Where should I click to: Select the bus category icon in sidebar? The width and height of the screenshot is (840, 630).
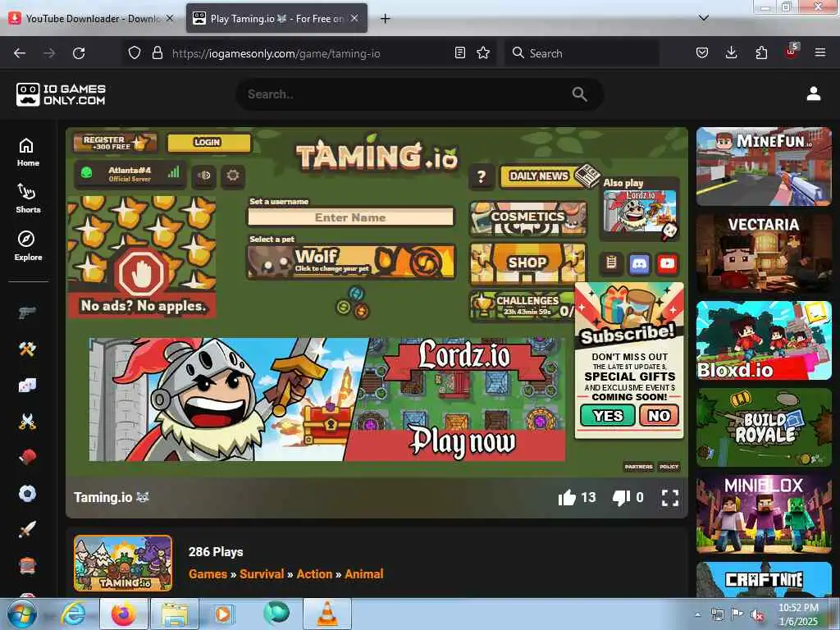27,565
